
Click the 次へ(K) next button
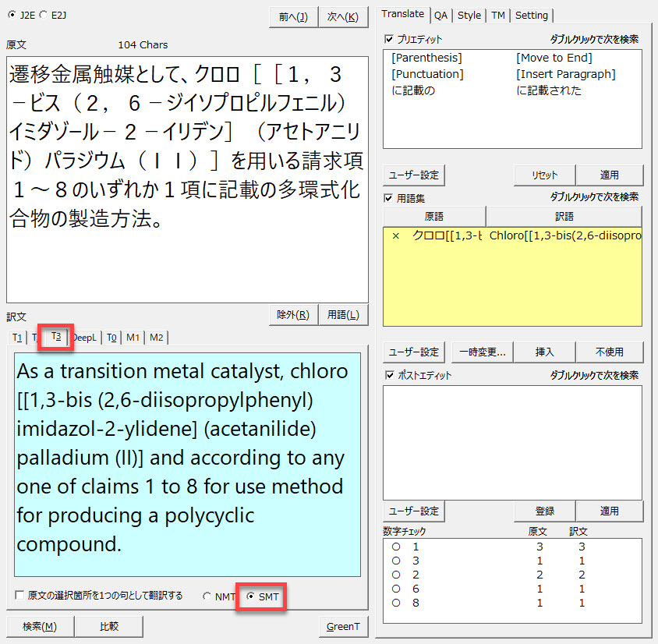[x=343, y=17]
